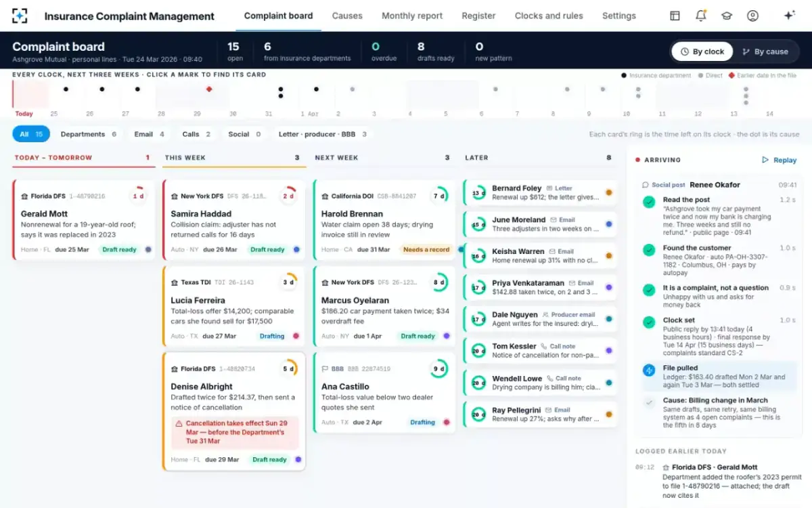Filter cards by Social
Screen dimensions: 812x508
[x=244, y=134]
